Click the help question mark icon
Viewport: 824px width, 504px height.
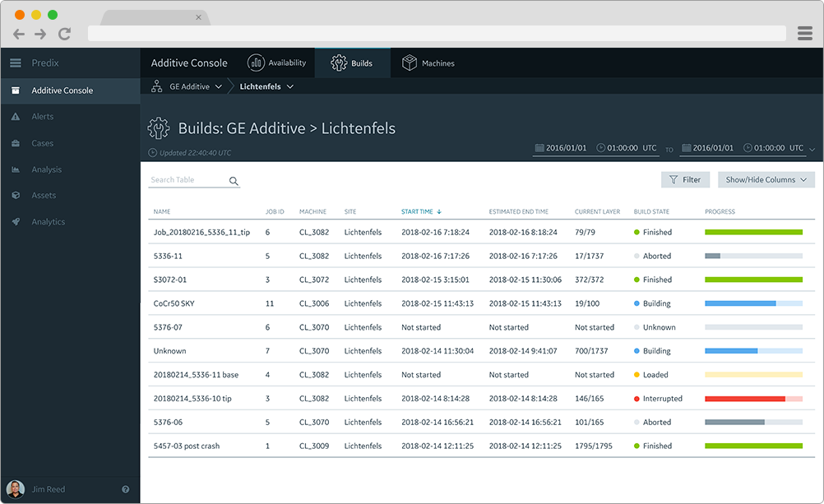click(x=126, y=489)
